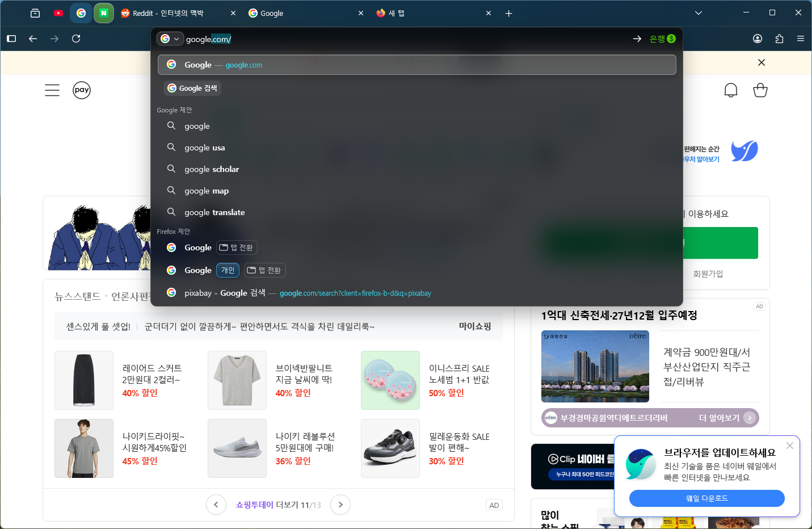Click the Google 검색 button

[x=192, y=88]
